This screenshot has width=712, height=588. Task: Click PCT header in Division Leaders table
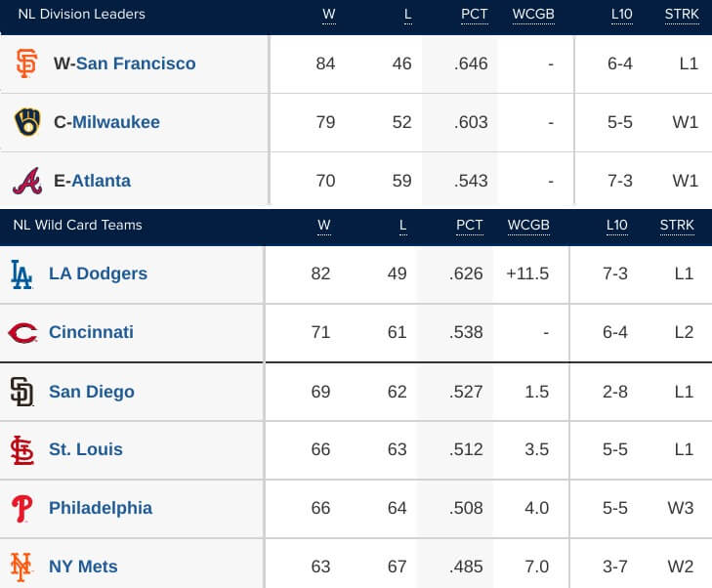(474, 15)
